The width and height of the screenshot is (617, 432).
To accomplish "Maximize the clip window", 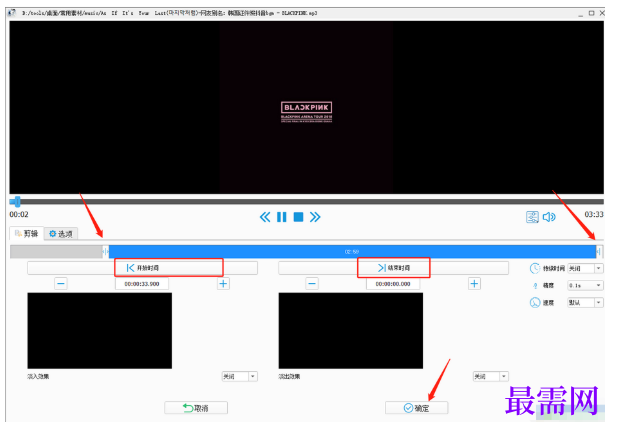I will click(x=591, y=13).
